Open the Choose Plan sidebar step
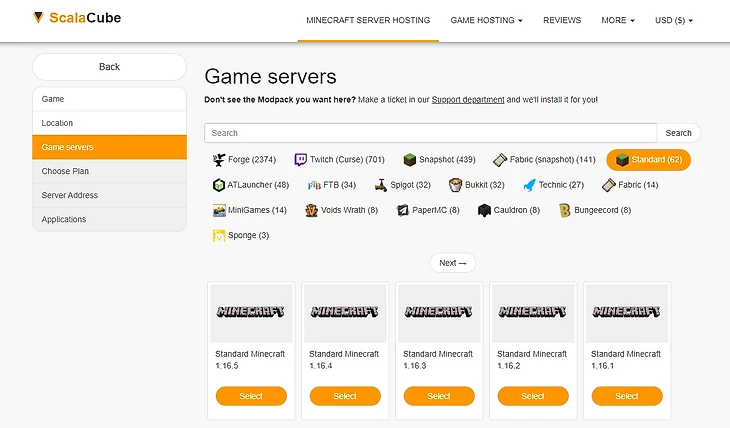The height and width of the screenshot is (428, 730). pos(109,171)
